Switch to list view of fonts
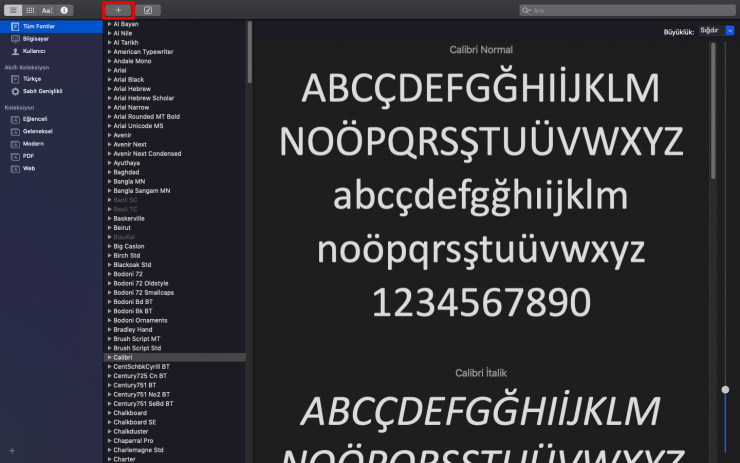Screen dimensions: 740x463 13,10
